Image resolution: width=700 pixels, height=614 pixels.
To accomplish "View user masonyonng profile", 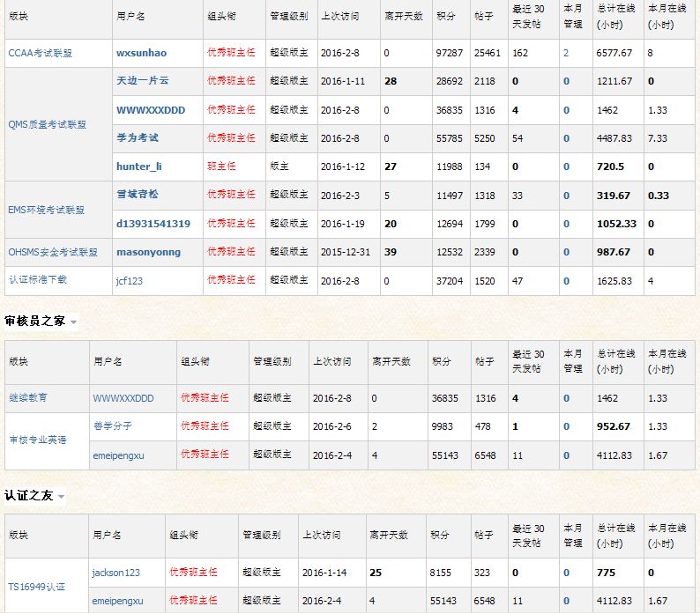I will 149,252.
